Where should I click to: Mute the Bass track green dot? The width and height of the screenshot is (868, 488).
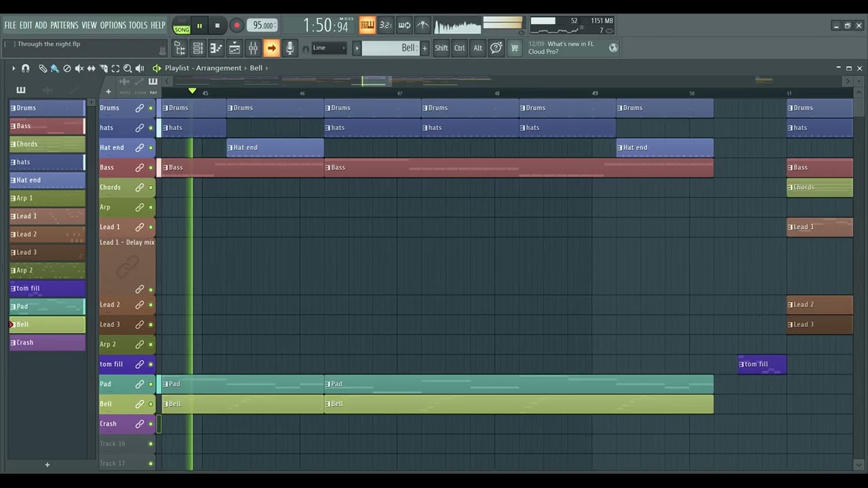coord(151,168)
